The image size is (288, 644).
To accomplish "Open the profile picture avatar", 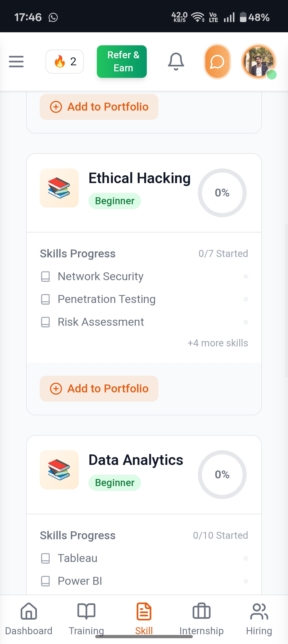I will tap(259, 62).
